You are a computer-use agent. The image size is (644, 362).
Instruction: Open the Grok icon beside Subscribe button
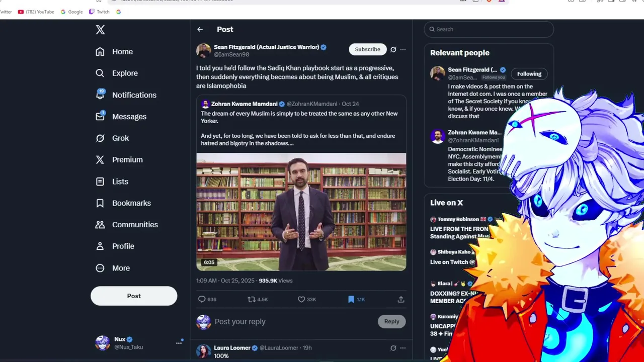click(393, 49)
